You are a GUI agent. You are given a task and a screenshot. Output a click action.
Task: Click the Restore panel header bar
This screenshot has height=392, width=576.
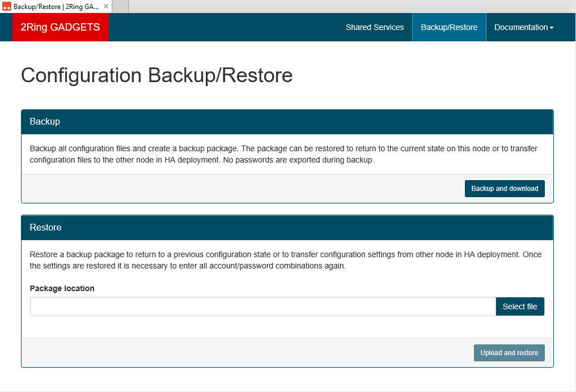287,227
